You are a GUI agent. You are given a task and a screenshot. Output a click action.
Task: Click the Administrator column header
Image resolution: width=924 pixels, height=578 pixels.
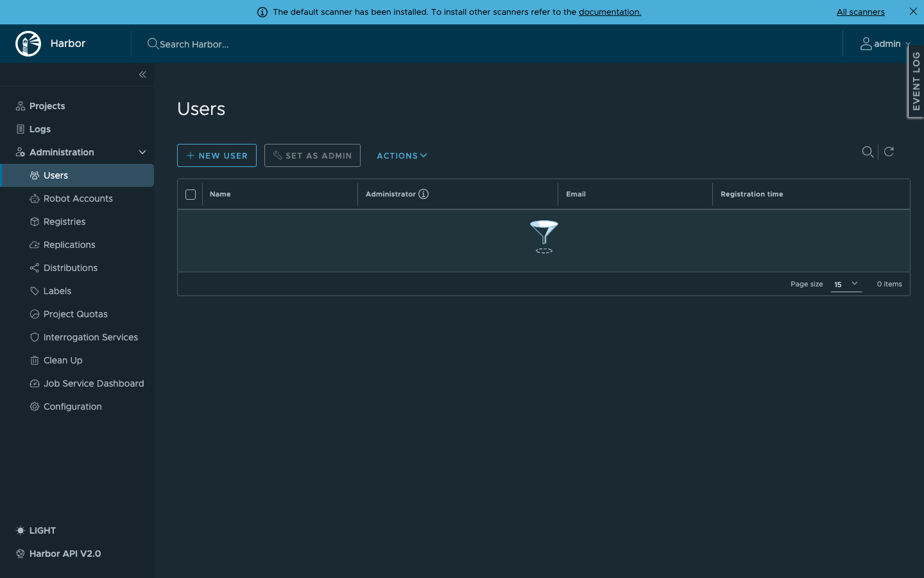(391, 194)
